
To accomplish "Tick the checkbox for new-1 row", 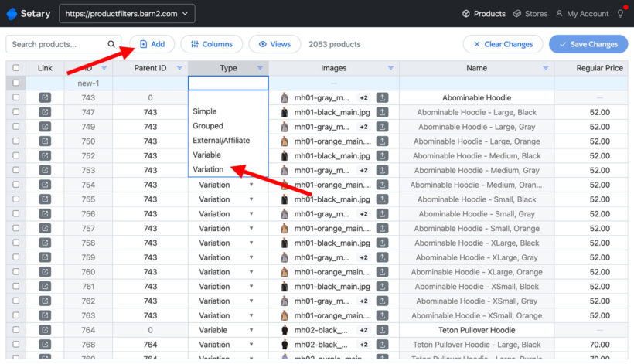I will 15,83.
